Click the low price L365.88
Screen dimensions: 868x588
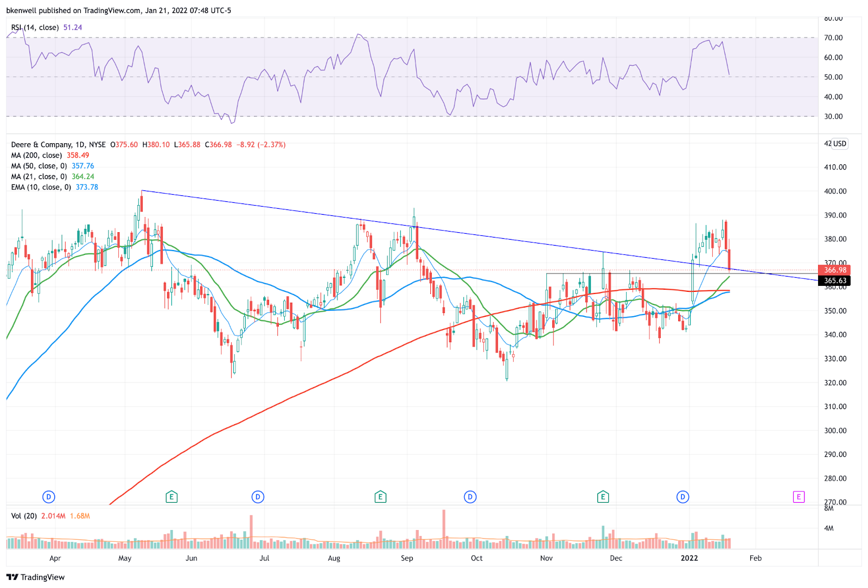tap(187, 145)
